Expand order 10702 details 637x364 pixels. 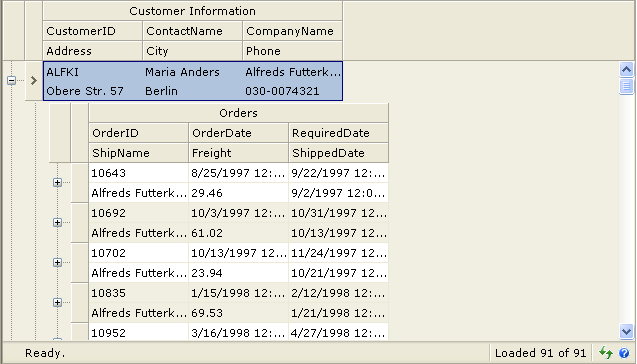click(x=57, y=262)
